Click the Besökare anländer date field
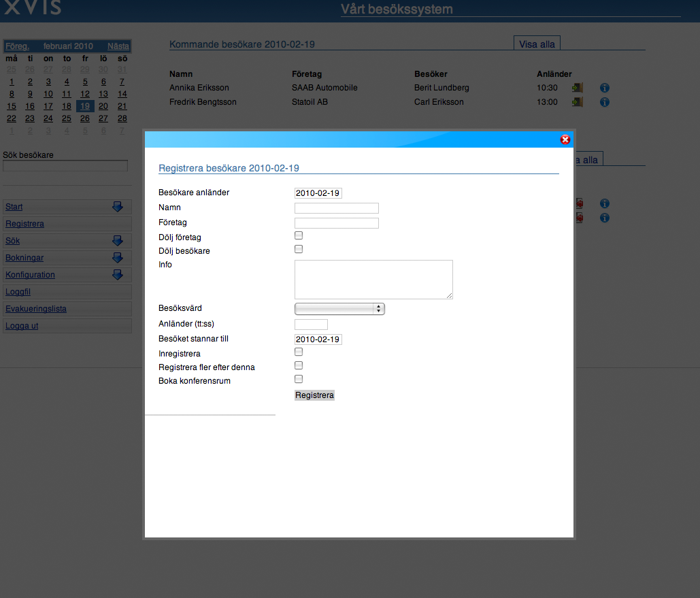This screenshot has height=598, width=700. [x=318, y=193]
